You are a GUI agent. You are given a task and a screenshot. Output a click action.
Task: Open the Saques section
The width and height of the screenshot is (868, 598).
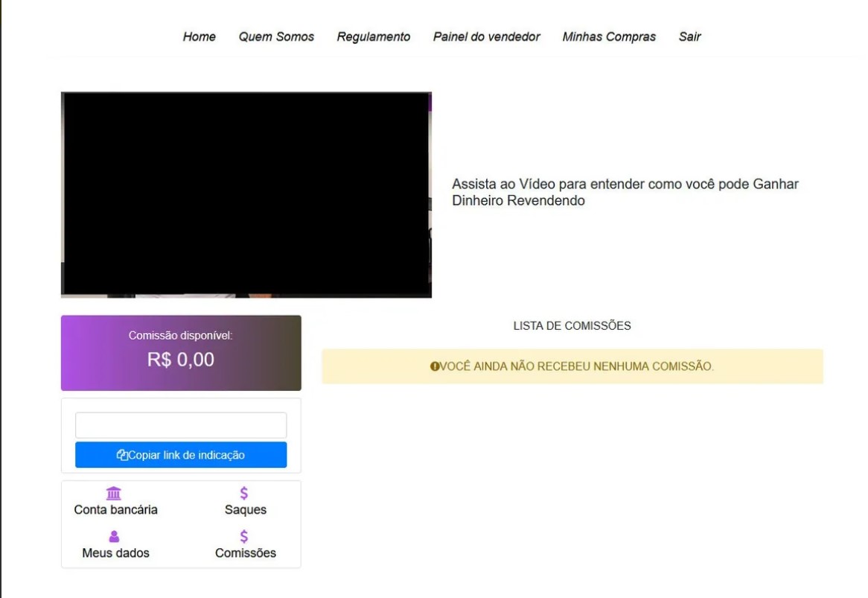pyautogui.click(x=243, y=509)
